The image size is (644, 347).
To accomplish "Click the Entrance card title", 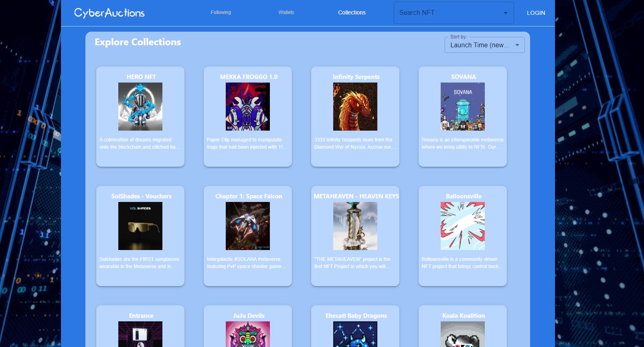I will [141, 315].
